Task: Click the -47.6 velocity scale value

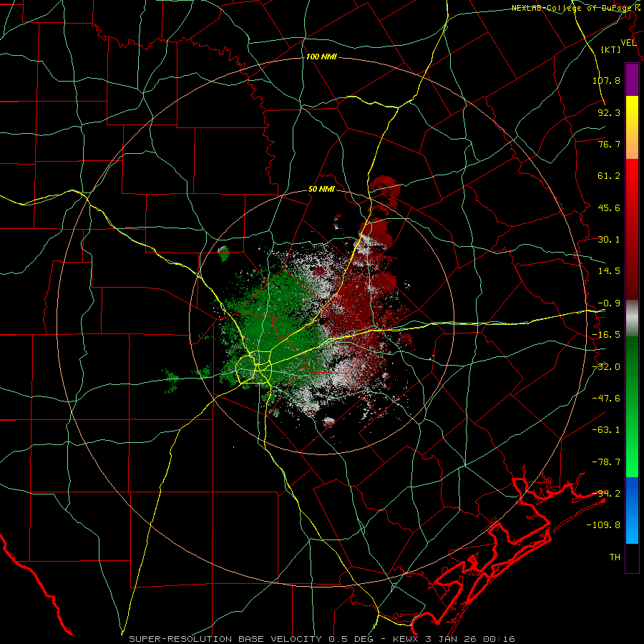Action: click(606, 399)
